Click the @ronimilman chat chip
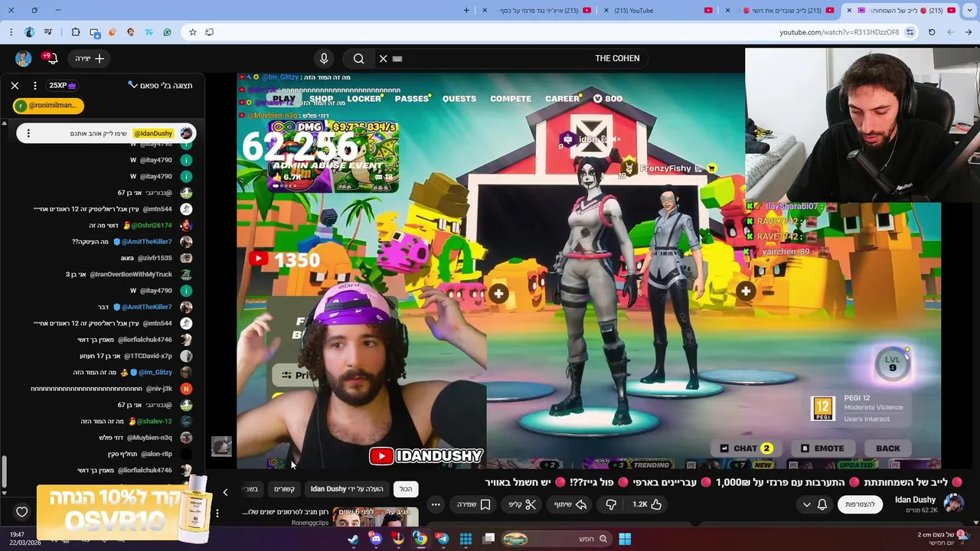 (x=48, y=106)
